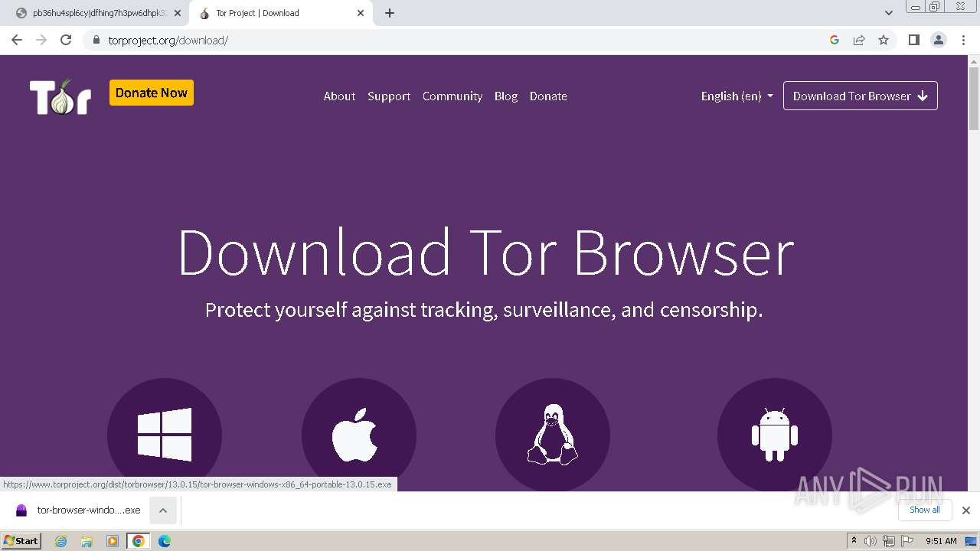Image resolution: width=980 pixels, height=551 pixels.
Task: Click the Windows download icon
Action: (x=165, y=435)
